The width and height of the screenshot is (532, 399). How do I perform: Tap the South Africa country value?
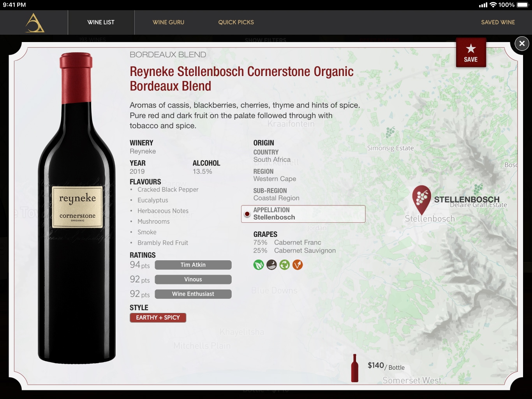click(272, 160)
